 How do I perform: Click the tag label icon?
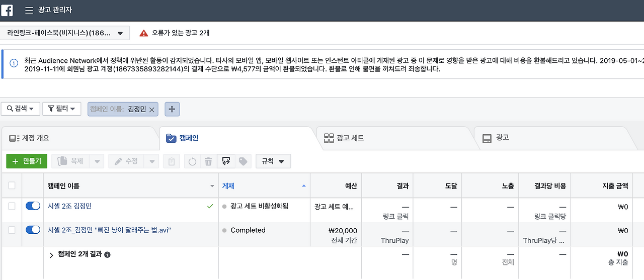click(x=243, y=161)
